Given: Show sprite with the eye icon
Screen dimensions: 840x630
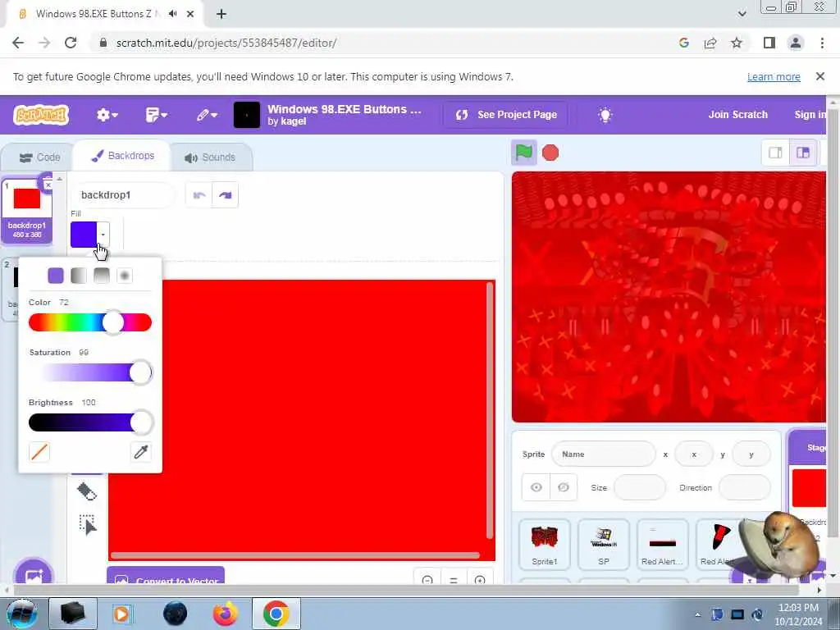Looking at the screenshot, I should (x=536, y=487).
